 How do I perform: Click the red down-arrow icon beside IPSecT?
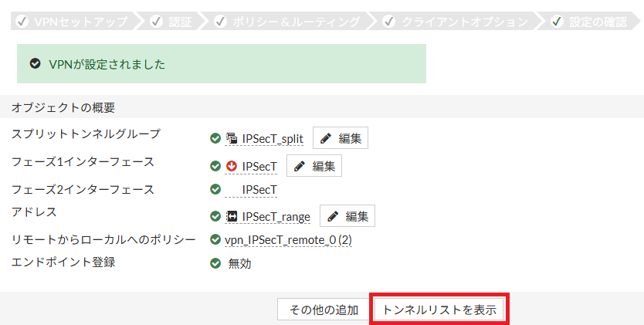[x=232, y=166]
